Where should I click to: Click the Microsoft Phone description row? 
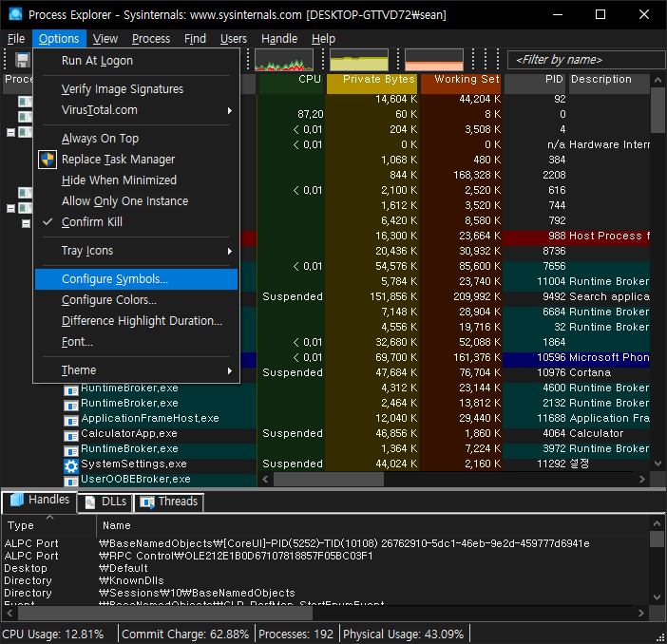point(609,358)
